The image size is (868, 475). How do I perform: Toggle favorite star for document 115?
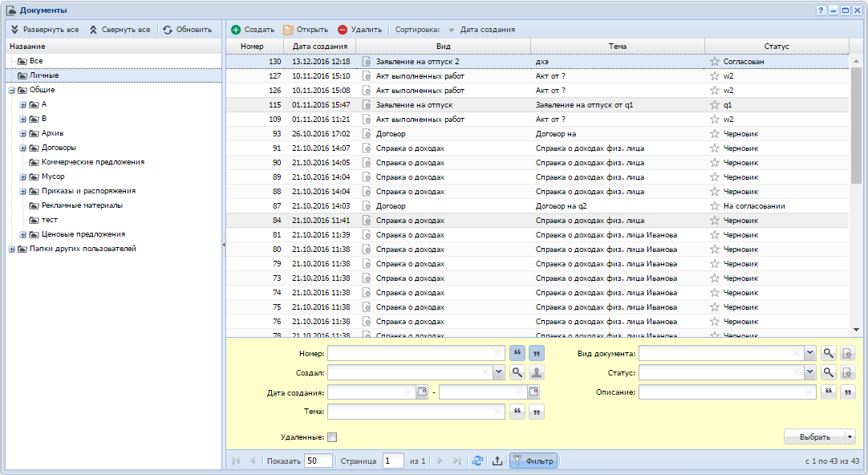[715, 104]
